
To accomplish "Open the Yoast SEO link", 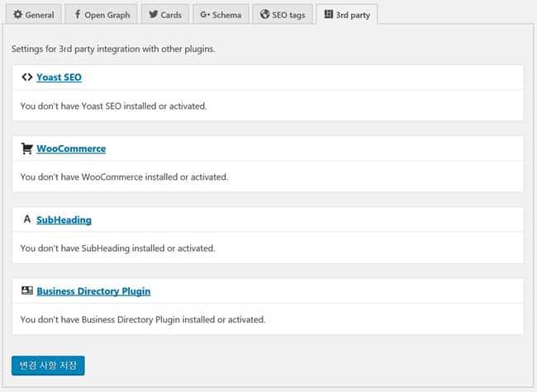I will [x=59, y=78].
